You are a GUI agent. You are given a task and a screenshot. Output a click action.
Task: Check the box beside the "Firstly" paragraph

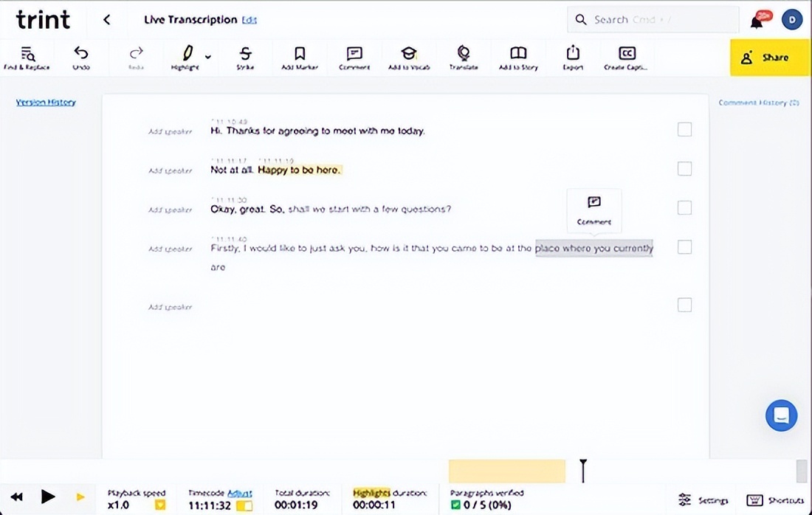point(684,247)
